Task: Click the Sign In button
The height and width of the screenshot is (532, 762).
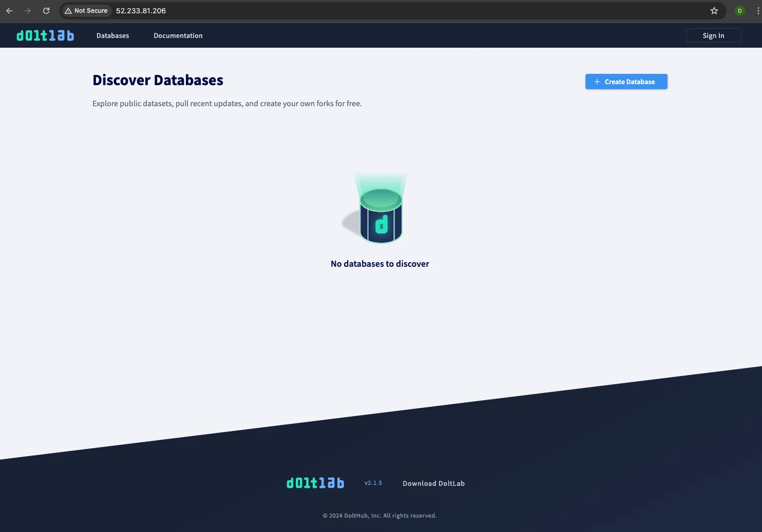Action: 713,35
